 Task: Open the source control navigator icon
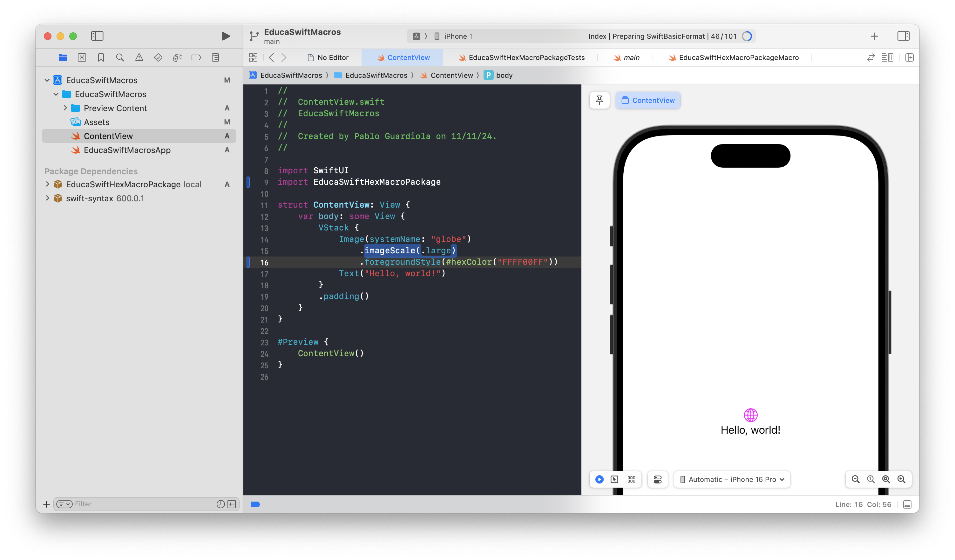(82, 57)
